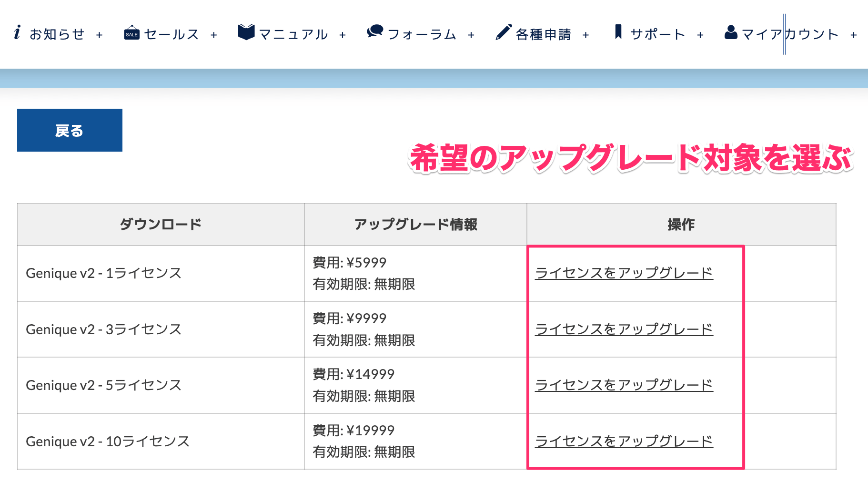Upgrade license for Genique v2 - 3ライセンス

624,329
